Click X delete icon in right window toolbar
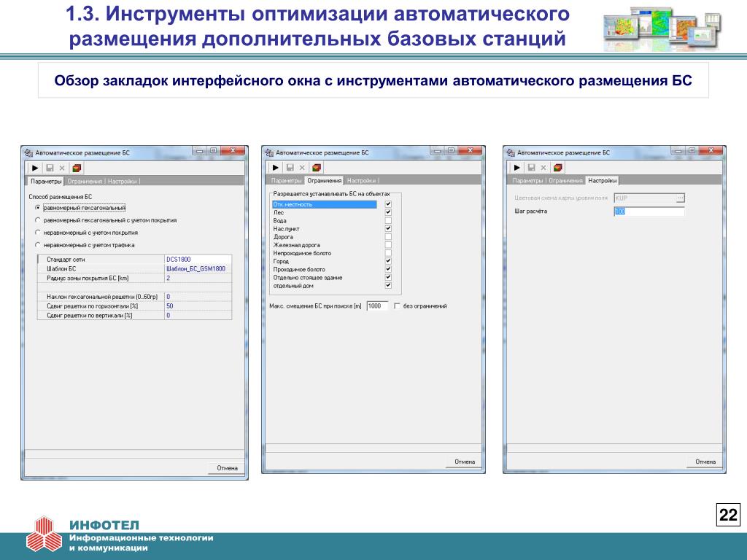 point(543,168)
